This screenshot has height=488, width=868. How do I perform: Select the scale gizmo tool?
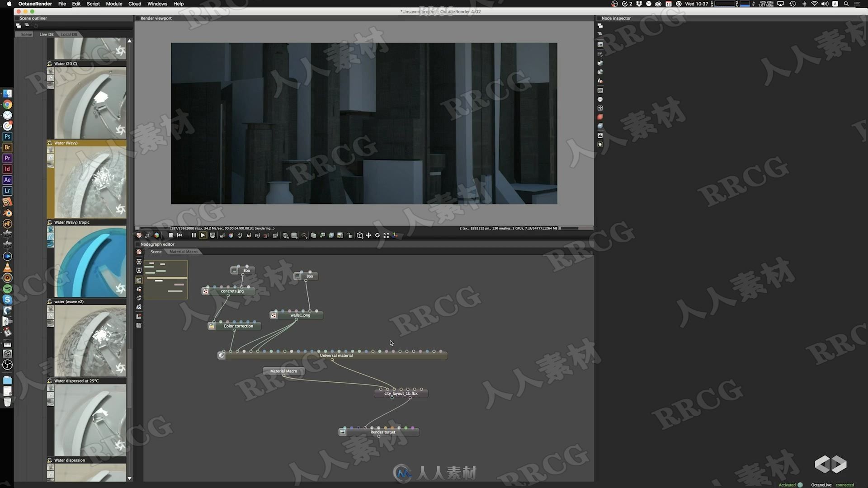coord(386,235)
